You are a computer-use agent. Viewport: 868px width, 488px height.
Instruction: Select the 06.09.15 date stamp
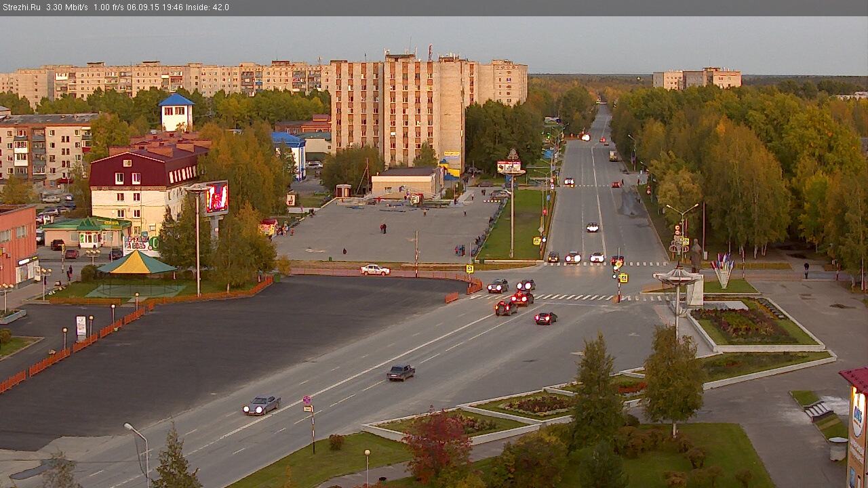(x=142, y=7)
